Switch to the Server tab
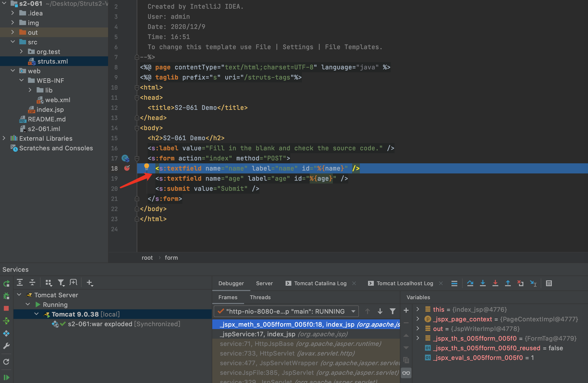Viewport: 588px width, 383px height. (x=264, y=283)
